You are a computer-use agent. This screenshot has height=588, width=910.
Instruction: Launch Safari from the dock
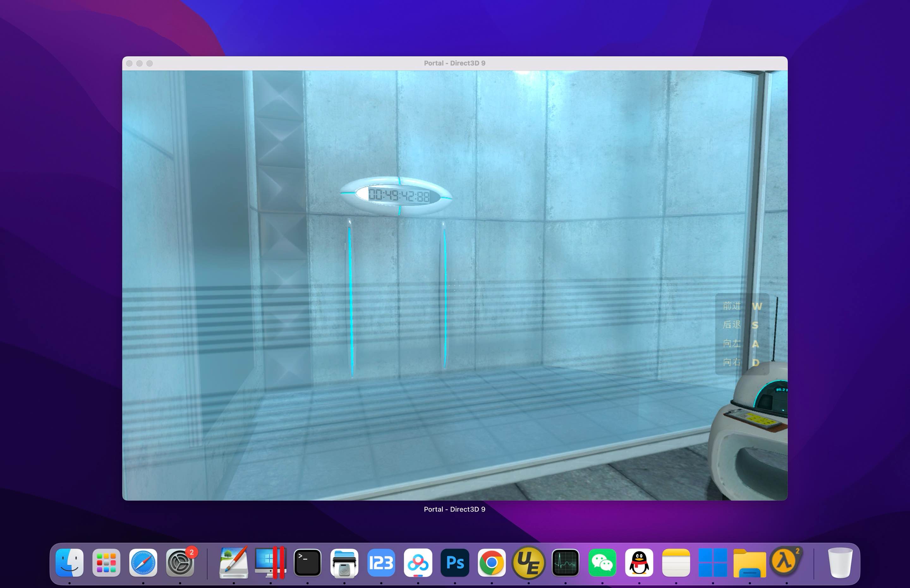[143, 562]
